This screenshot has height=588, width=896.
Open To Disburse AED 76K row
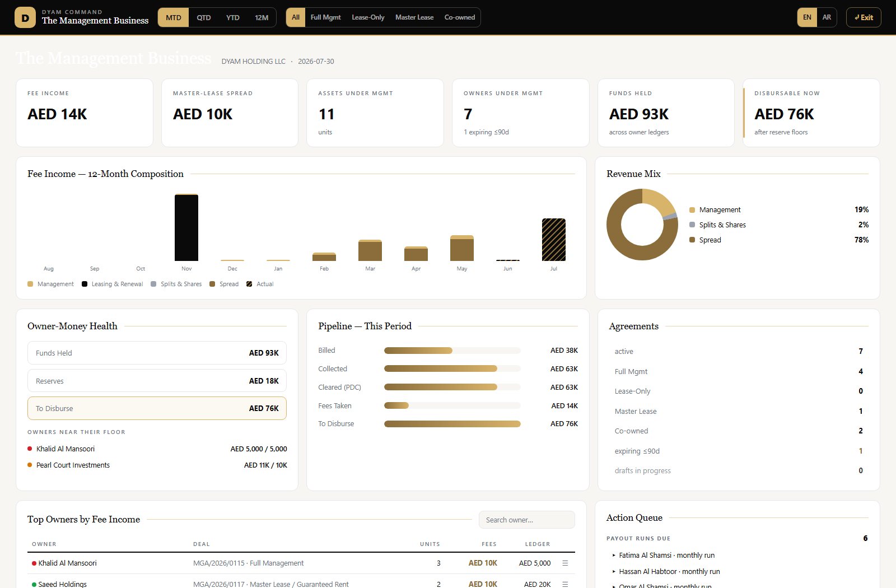[157, 408]
